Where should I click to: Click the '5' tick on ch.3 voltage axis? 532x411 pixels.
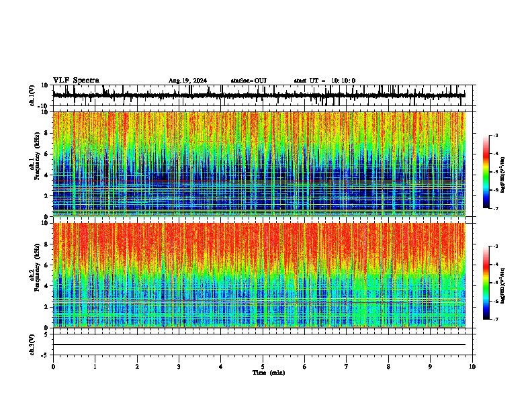pyautogui.click(x=46, y=334)
